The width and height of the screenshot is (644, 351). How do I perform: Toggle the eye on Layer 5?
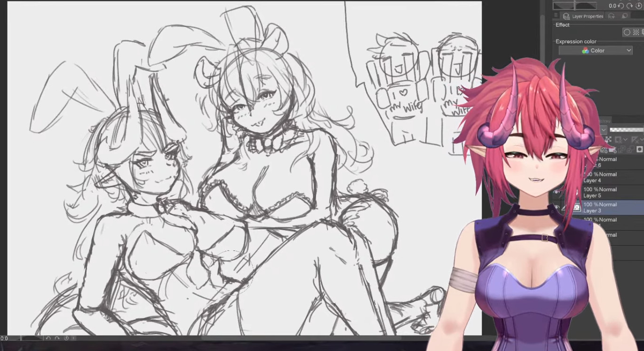(x=557, y=192)
